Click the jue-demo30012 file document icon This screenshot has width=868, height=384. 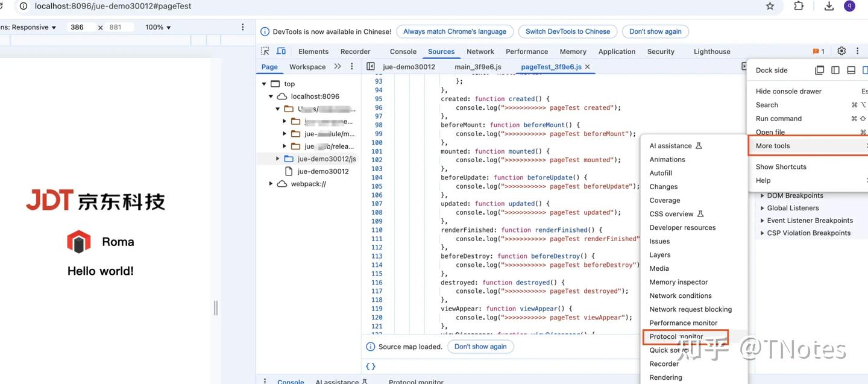tap(288, 171)
